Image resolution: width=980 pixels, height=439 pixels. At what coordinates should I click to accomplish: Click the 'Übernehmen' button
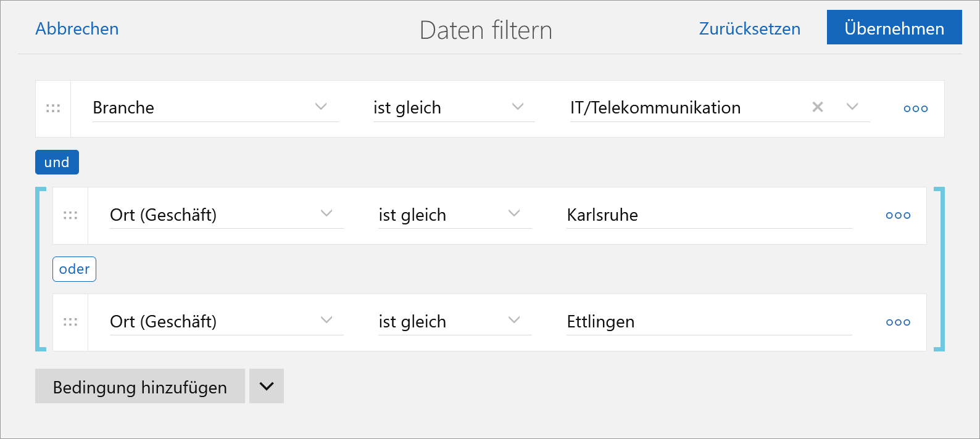coord(894,28)
